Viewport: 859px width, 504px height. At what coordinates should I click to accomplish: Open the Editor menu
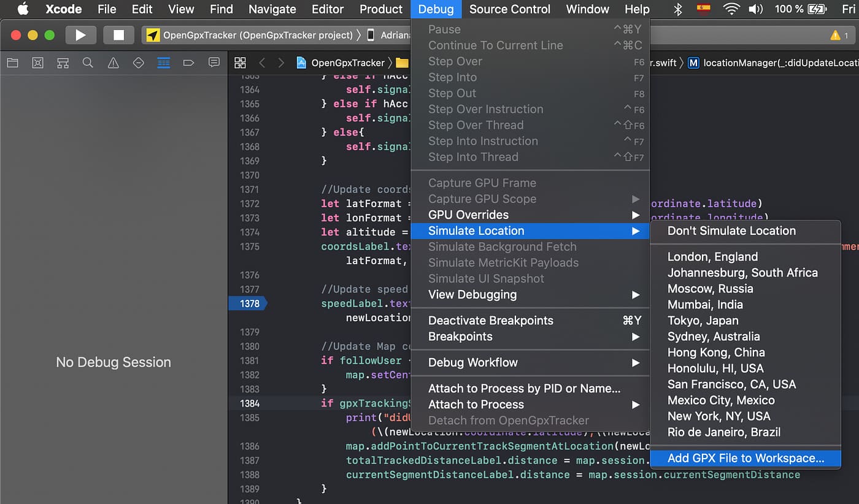pos(328,9)
